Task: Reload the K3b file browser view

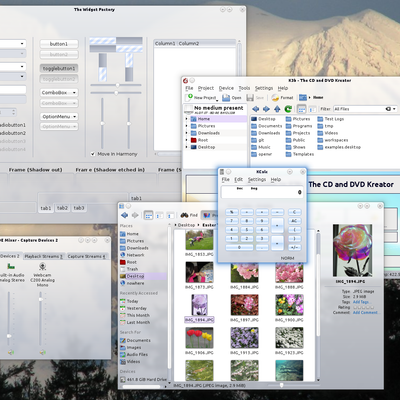Action: coord(288,109)
